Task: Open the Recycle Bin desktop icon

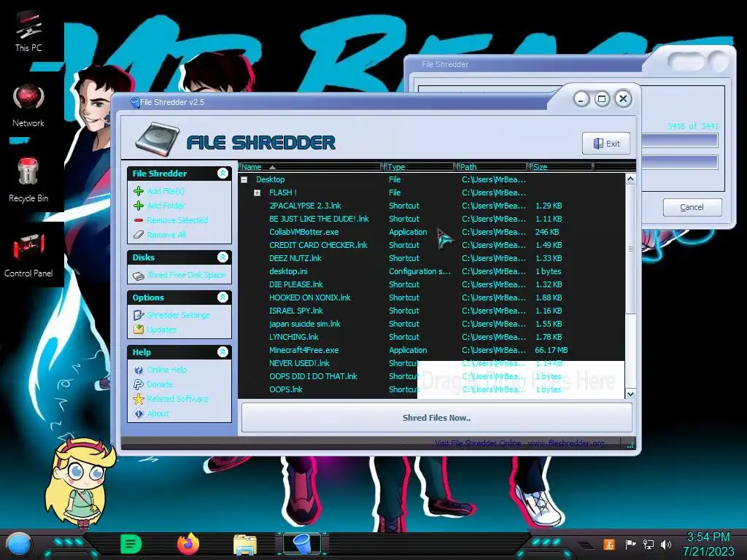Action: point(28,180)
